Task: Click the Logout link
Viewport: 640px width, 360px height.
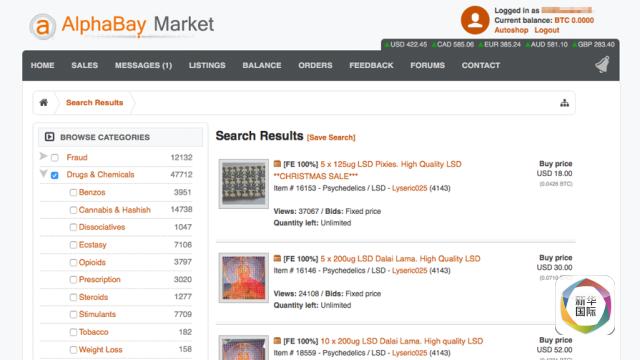Action: [547, 30]
